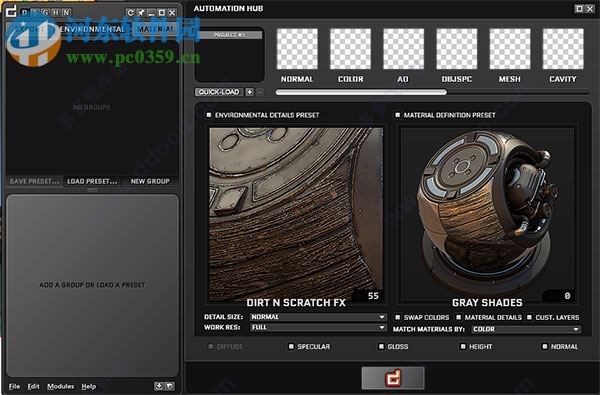Open the NORMAL map input slot
This screenshot has width=600, height=395.
pos(297,49)
